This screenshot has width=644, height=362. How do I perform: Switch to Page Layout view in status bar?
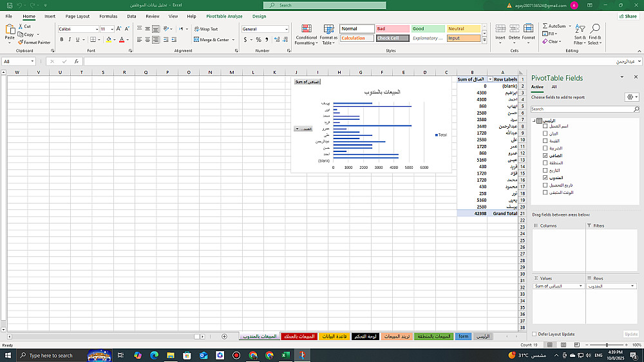(x=563, y=345)
